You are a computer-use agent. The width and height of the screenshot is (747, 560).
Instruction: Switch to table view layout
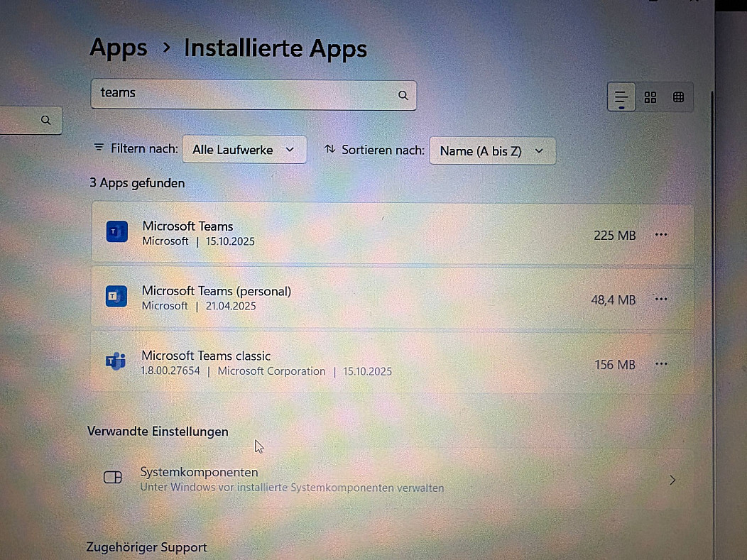pyautogui.click(x=678, y=97)
